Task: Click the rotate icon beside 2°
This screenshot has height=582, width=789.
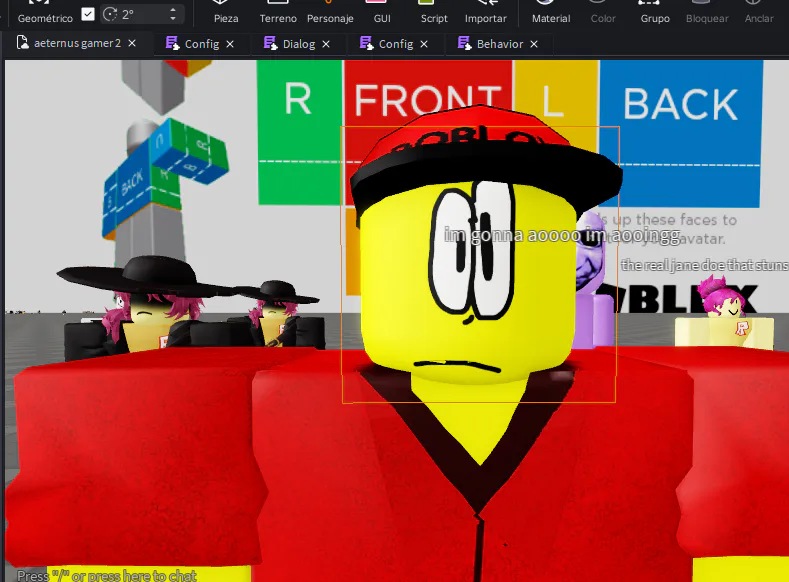Action: click(x=110, y=14)
